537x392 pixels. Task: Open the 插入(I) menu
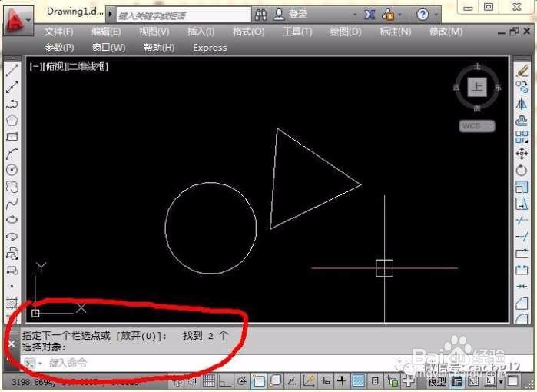coord(201,32)
